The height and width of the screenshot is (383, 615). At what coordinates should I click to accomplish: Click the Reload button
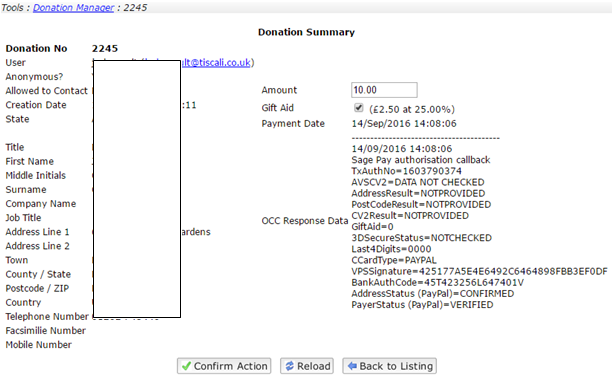(307, 366)
